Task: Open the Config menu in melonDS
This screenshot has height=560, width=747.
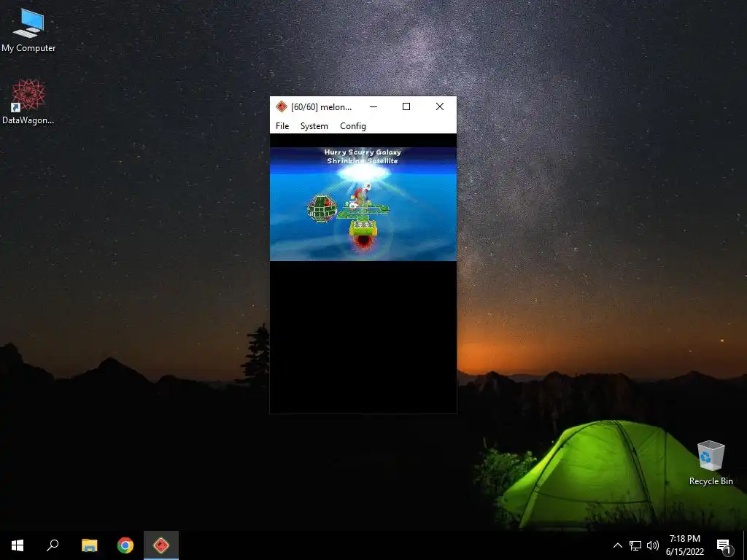Action: click(x=353, y=125)
